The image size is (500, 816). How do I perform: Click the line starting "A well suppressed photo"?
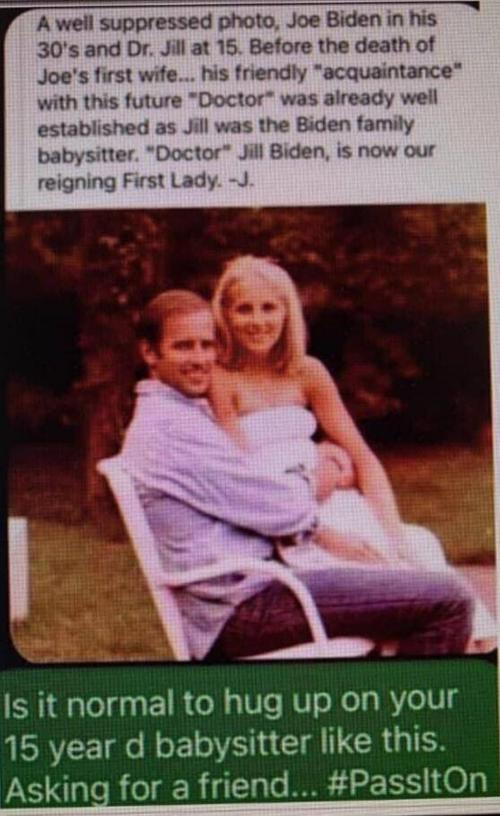pyautogui.click(x=237, y=21)
